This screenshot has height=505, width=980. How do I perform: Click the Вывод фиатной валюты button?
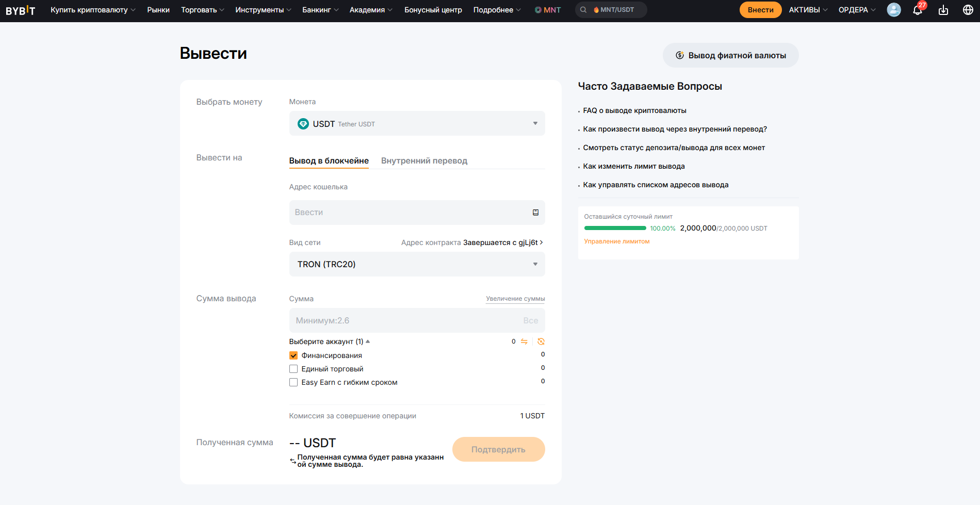coord(731,55)
